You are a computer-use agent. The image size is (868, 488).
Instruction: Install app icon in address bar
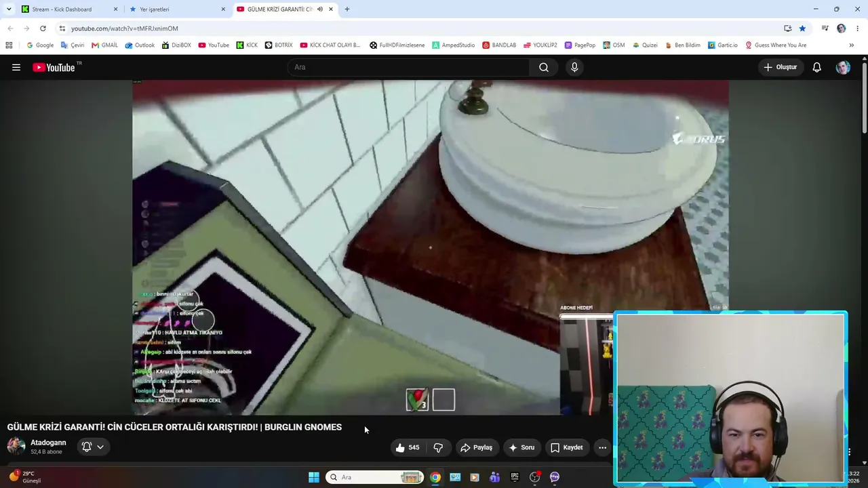[x=787, y=28]
